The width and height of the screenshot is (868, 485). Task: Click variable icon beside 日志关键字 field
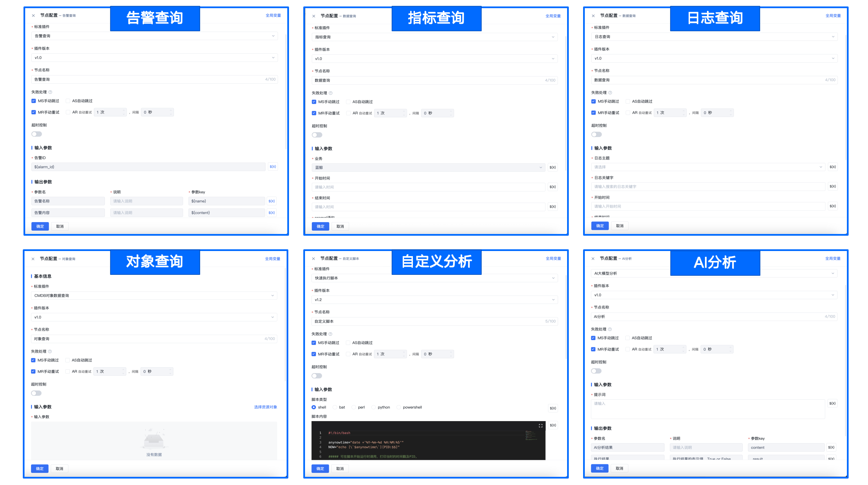click(x=832, y=186)
